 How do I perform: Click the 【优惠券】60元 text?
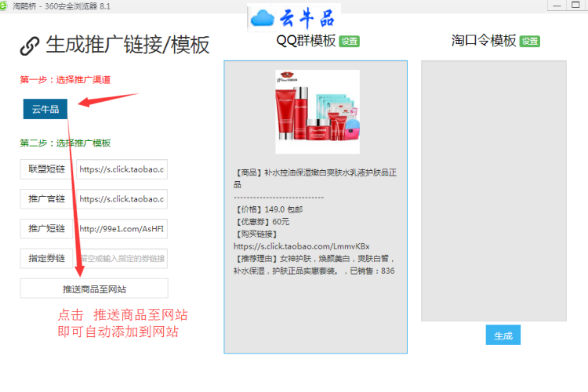coord(262,222)
